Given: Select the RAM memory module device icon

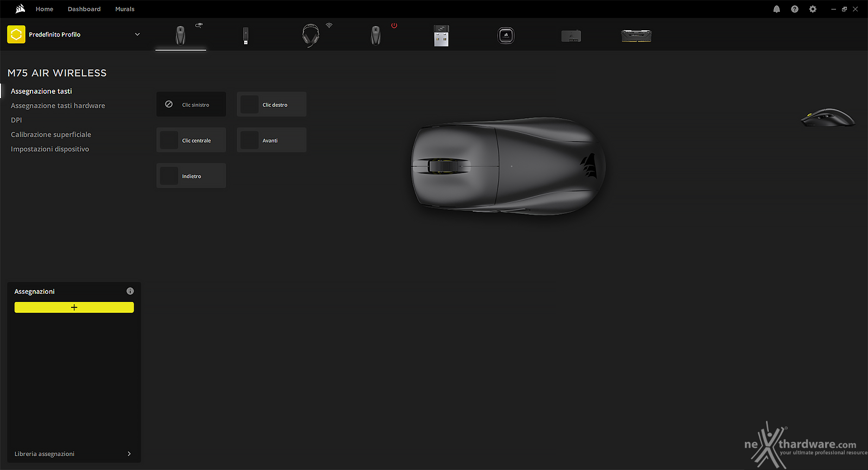Looking at the screenshot, I should (x=636, y=36).
